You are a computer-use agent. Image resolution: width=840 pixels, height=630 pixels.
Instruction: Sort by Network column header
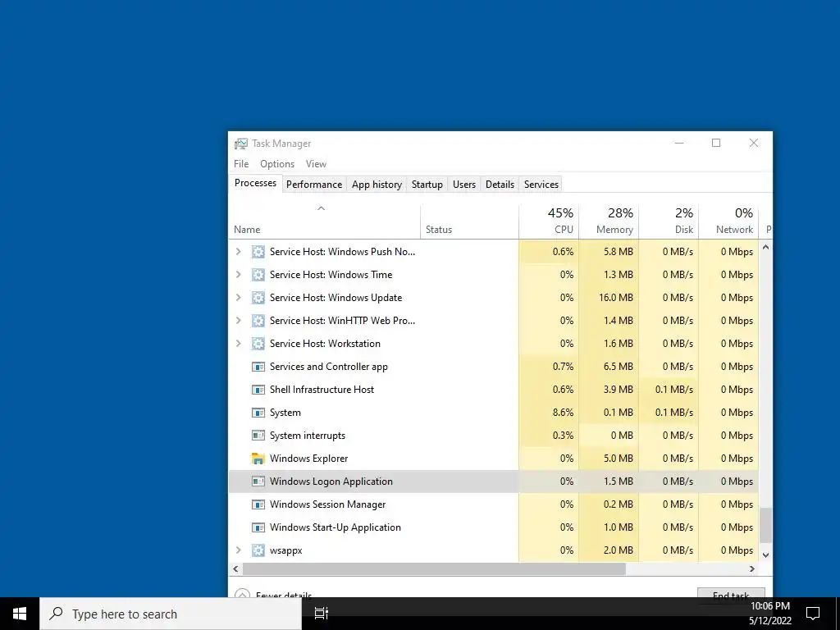(x=728, y=221)
